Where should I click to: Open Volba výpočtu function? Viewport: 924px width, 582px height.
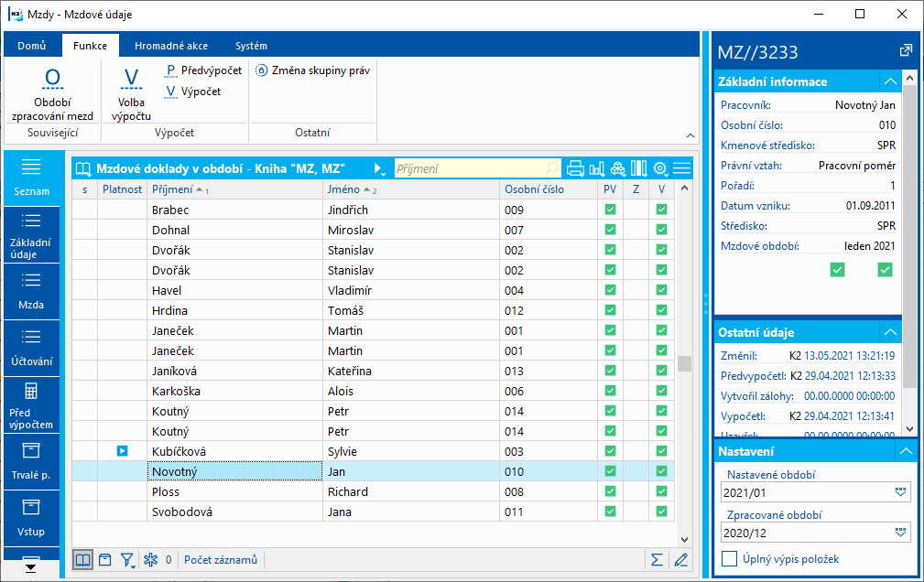coord(131,93)
